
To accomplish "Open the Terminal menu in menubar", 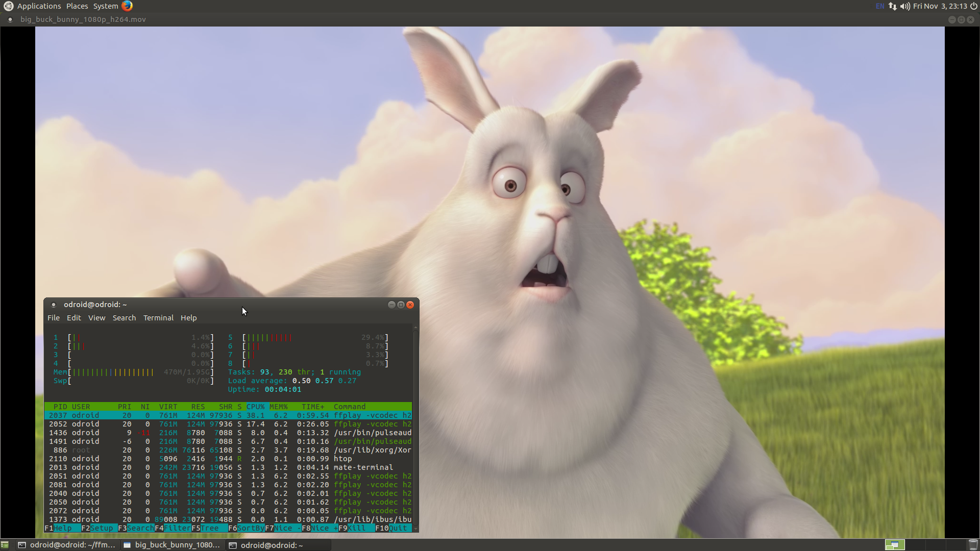I will coord(158,318).
